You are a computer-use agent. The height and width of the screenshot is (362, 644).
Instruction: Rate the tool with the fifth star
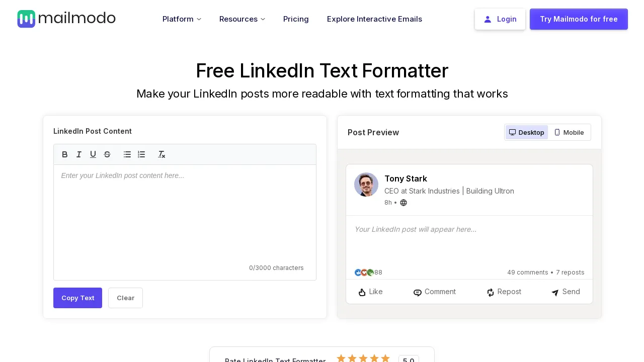click(x=385, y=358)
